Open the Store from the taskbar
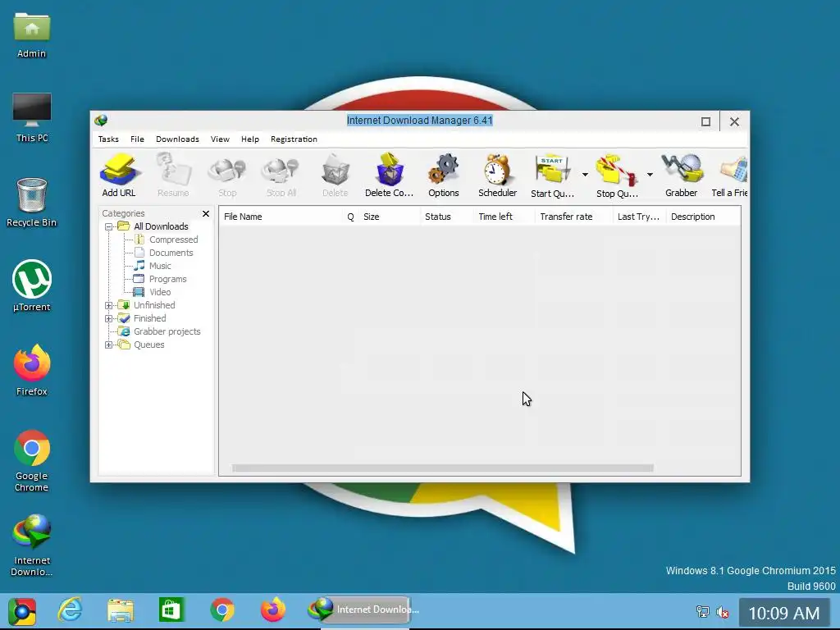The height and width of the screenshot is (630, 840). coord(171,609)
